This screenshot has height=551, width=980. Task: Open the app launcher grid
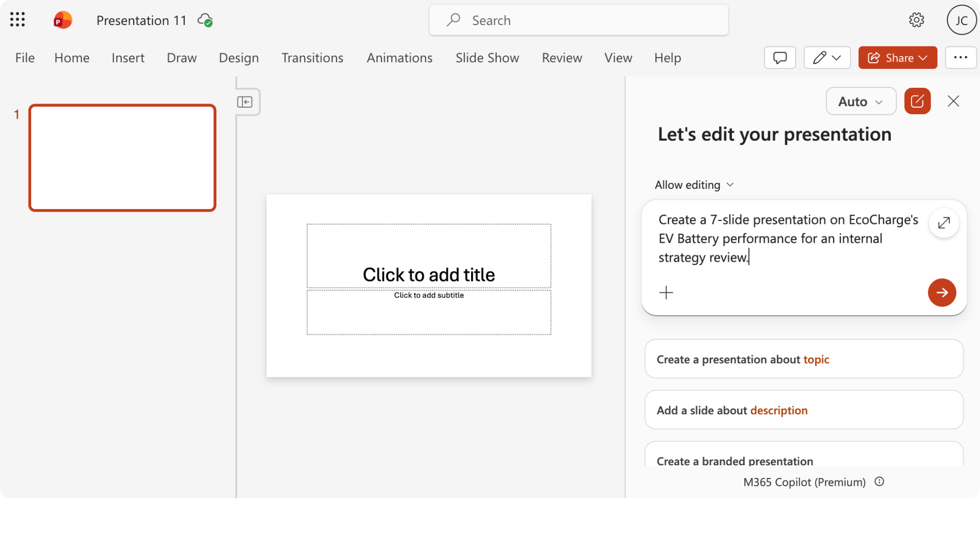[x=17, y=20]
